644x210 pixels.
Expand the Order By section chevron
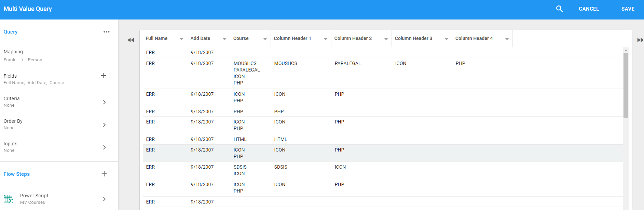[104, 125]
